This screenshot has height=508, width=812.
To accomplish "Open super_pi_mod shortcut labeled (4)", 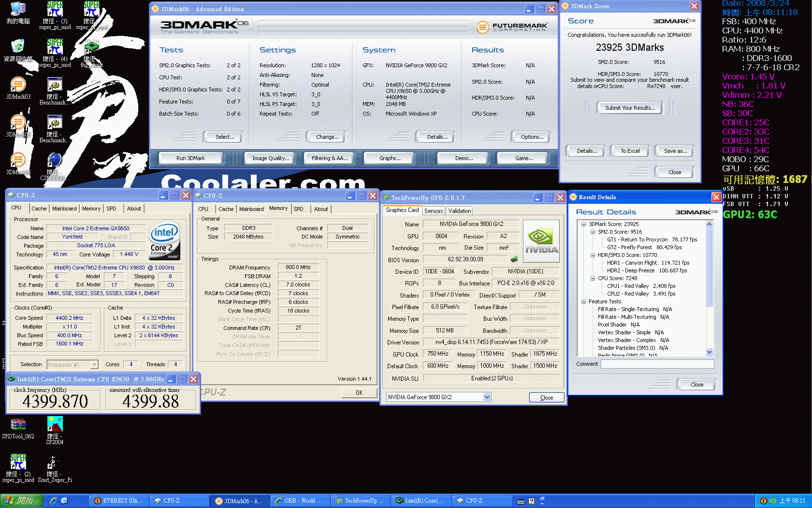I will (x=55, y=53).
